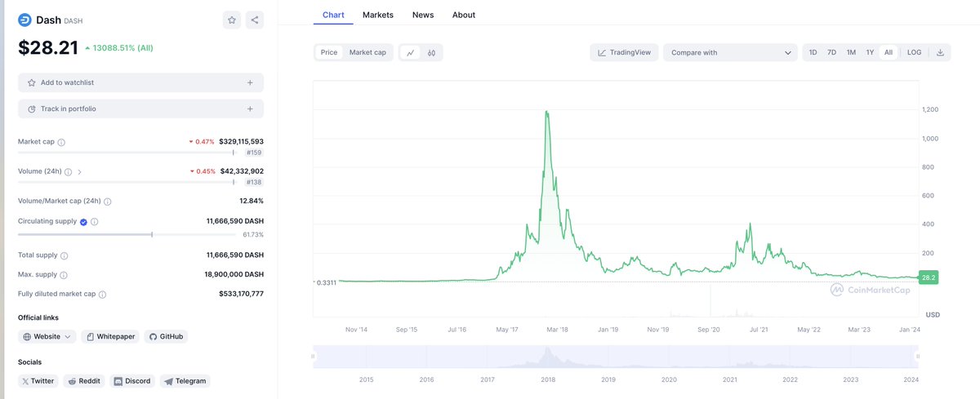The image size is (980, 399).
Task: Toggle chart to Price view
Action: [x=329, y=52]
